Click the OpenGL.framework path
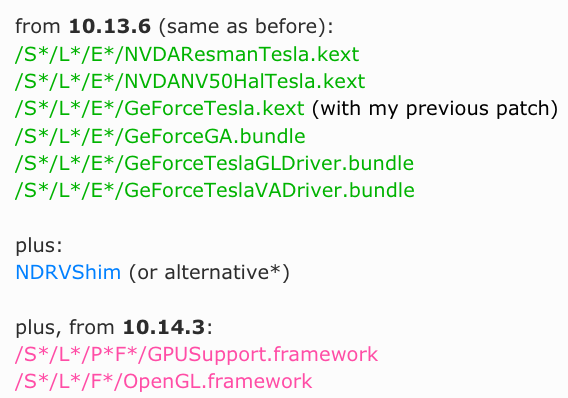Viewport: 568px width, 398px height. point(163,382)
